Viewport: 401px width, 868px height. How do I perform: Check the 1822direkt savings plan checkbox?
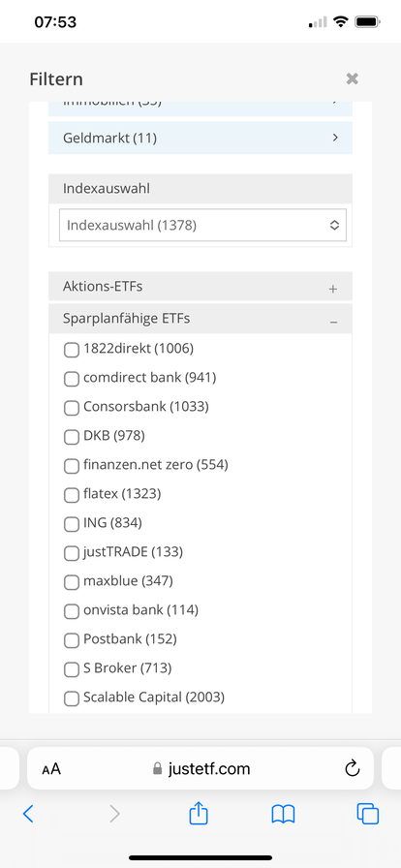click(x=72, y=350)
